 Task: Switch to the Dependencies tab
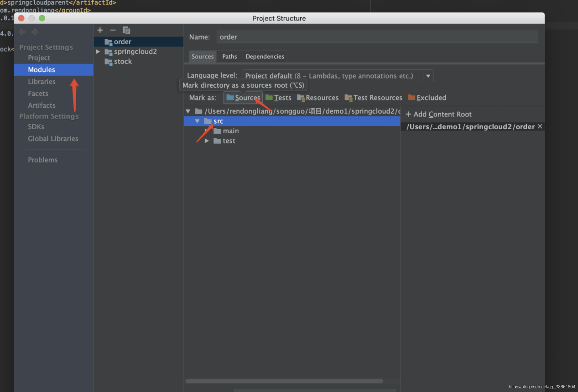[x=265, y=57]
